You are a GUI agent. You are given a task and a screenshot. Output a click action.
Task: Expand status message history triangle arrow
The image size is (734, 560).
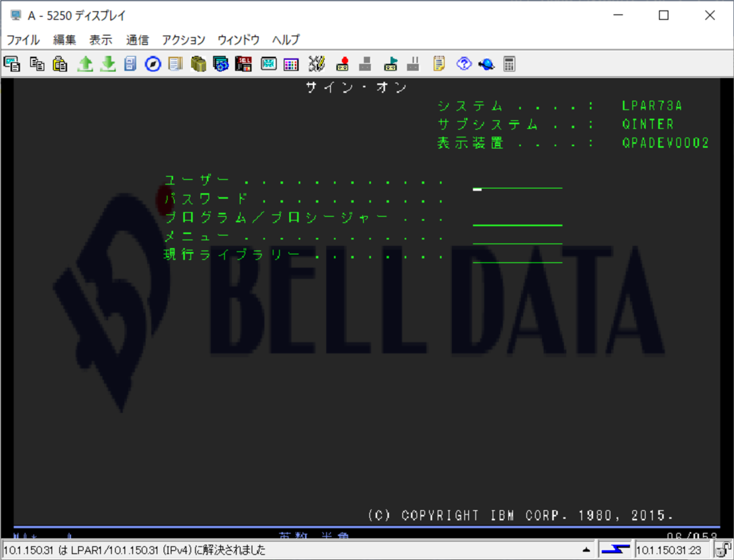586,550
